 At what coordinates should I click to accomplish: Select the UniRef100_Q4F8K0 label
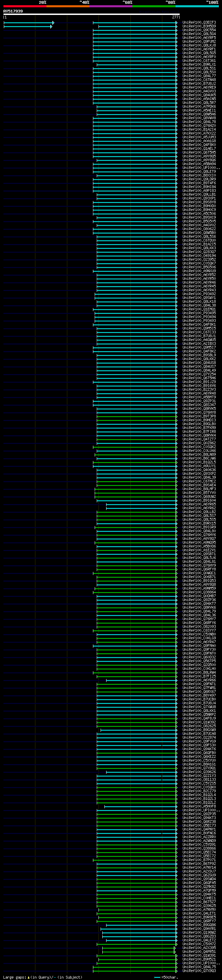point(199,145)
